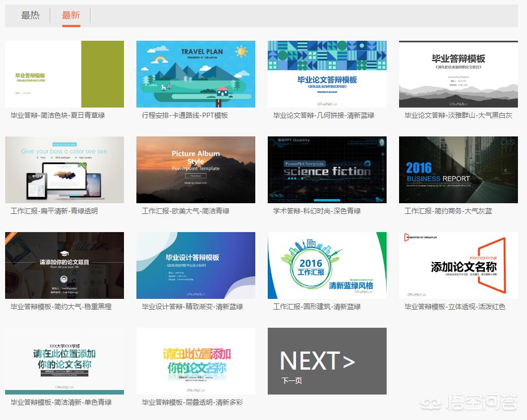This screenshot has width=527, height=420.
Task: Open the red frame 添加论文名称 thumbnail
Action: [459, 265]
